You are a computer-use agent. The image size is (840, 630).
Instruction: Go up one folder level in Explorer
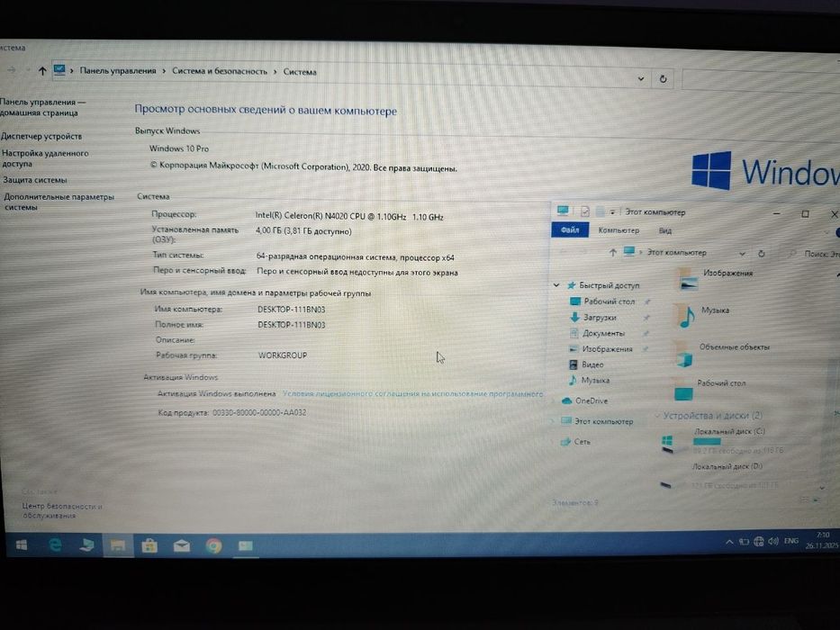pyautogui.click(x=612, y=252)
